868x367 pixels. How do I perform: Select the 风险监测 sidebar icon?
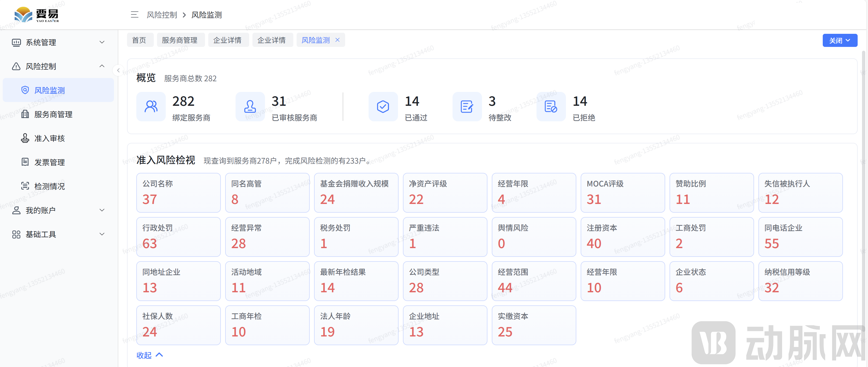pos(25,90)
